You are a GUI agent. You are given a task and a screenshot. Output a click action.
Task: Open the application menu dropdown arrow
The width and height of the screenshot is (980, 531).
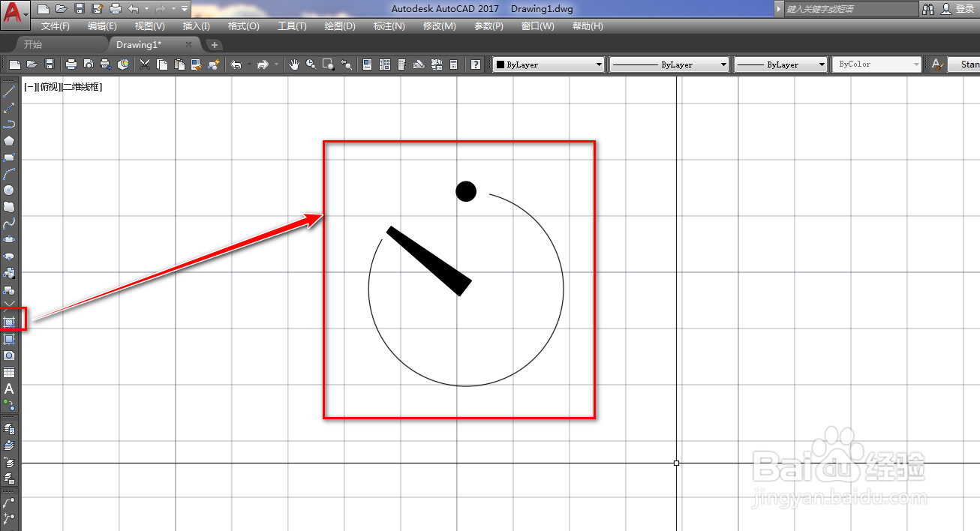click(26, 15)
